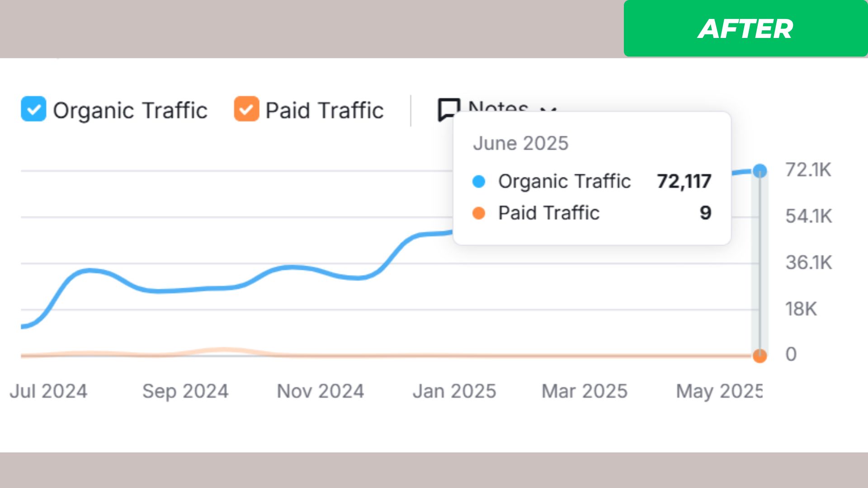Click the Jul 2024 axis label
Image resolution: width=868 pixels, height=488 pixels.
click(48, 391)
